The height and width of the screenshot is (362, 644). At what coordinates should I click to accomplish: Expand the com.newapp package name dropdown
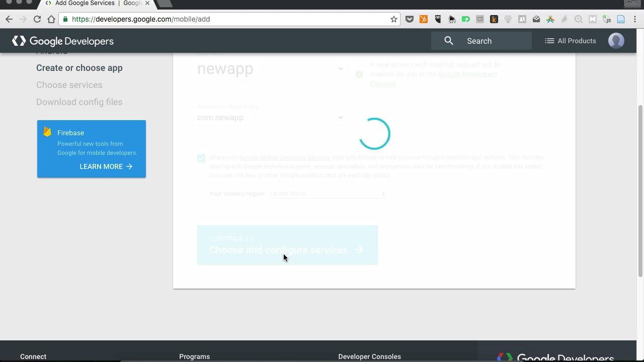(x=271, y=118)
